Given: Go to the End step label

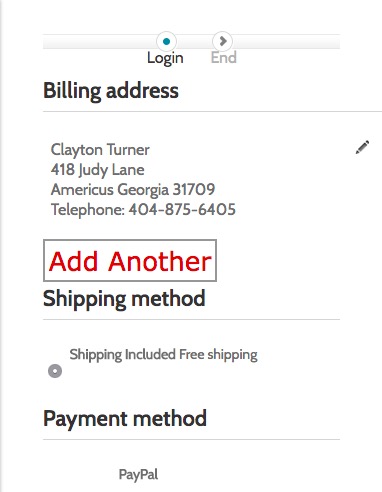Looking at the screenshot, I should (x=224, y=57).
